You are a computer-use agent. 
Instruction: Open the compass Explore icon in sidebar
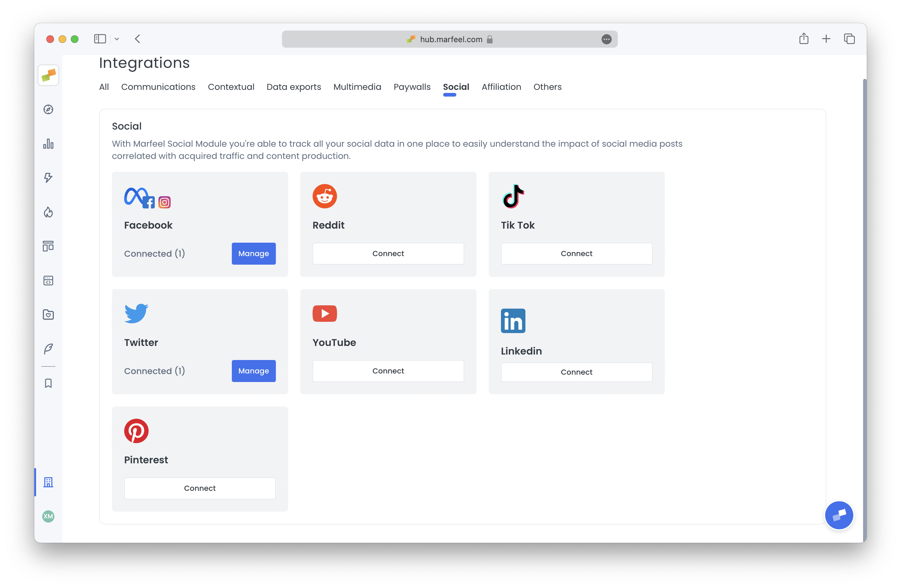point(48,110)
